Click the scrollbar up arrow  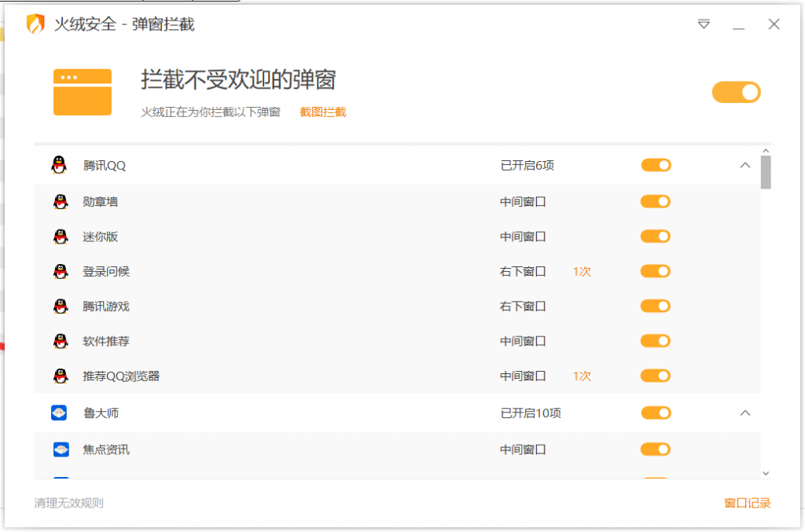click(x=766, y=151)
